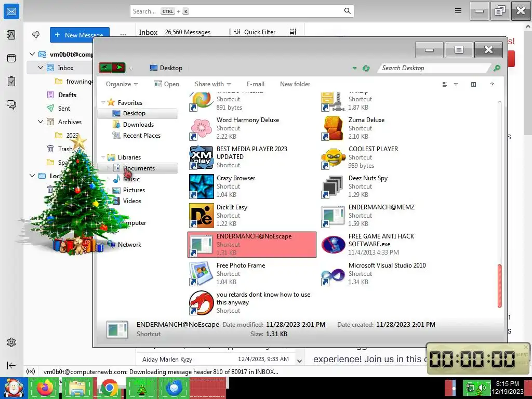This screenshot has width=532, height=399.
Task: Click Open in Explorer toolbar
Action: pos(167,84)
